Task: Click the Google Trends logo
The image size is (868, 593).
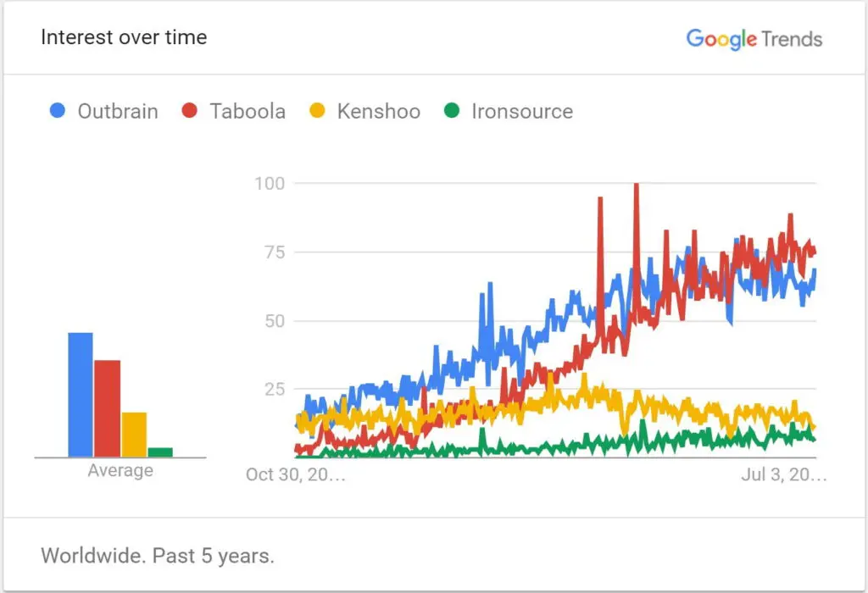Action: (x=754, y=38)
